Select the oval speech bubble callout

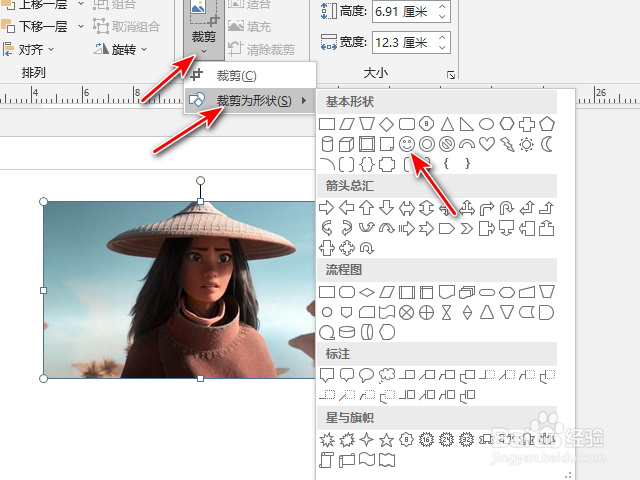tap(366, 375)
